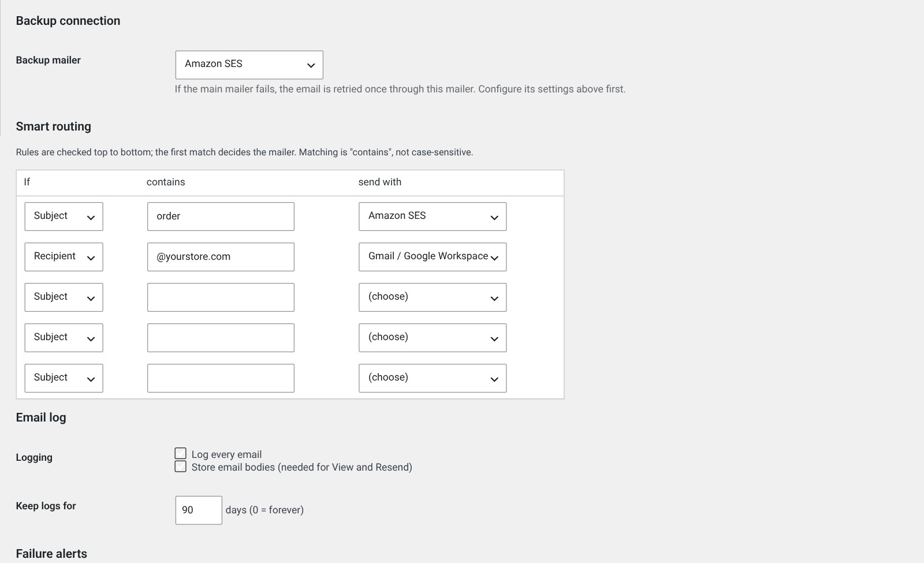Enable the 'Log every email' checkbox
Image resolution: width=924 pixels, height=563 pixels.
pyautogui.click(x=181, y=453)
